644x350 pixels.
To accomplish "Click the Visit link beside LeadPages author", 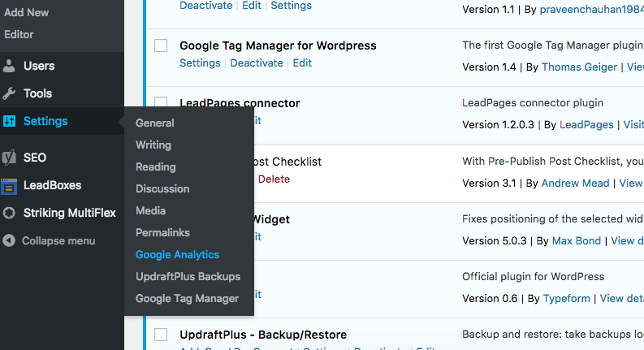I will [x=633, y=125].
